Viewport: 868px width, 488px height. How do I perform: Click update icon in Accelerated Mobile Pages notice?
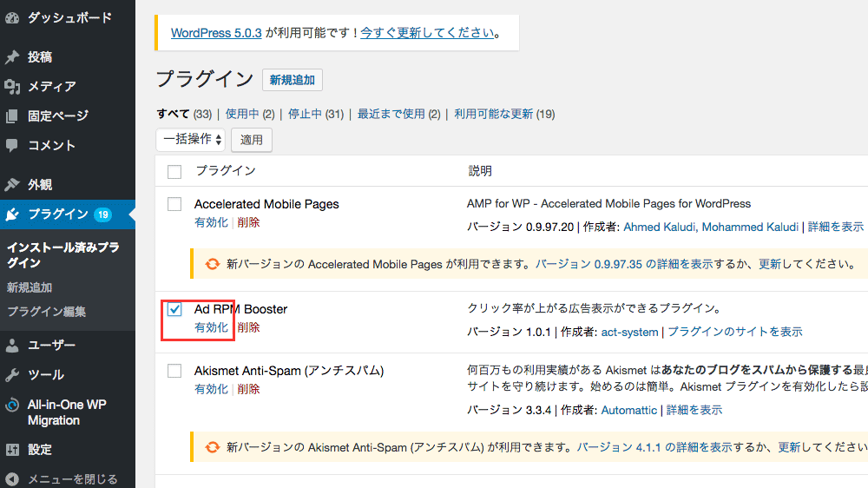(x=212, y=264)
